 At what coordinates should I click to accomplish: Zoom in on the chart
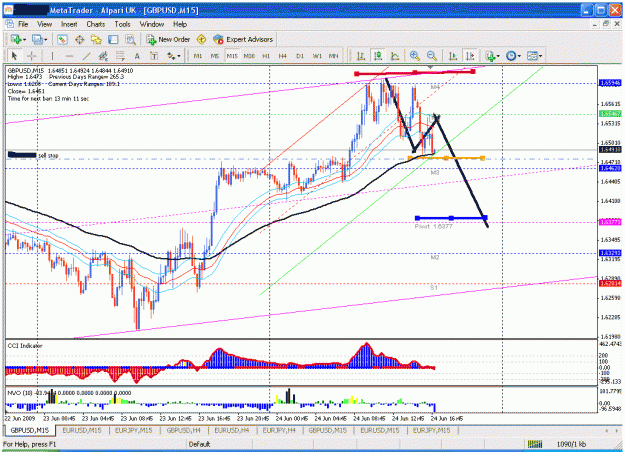(415, 56)
